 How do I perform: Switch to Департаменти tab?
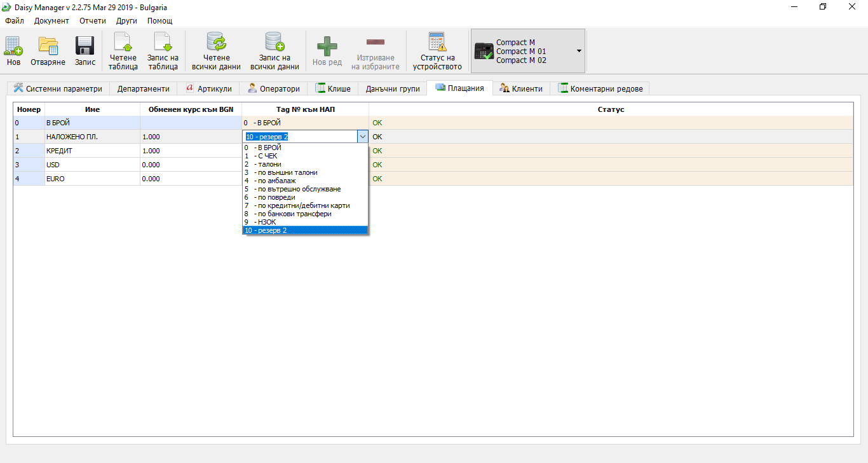tap(144, 88)
